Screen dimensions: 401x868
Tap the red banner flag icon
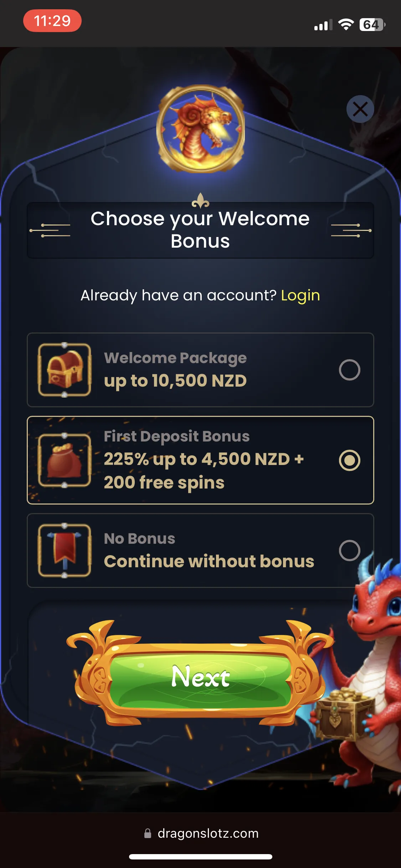(x=65, y=551)
